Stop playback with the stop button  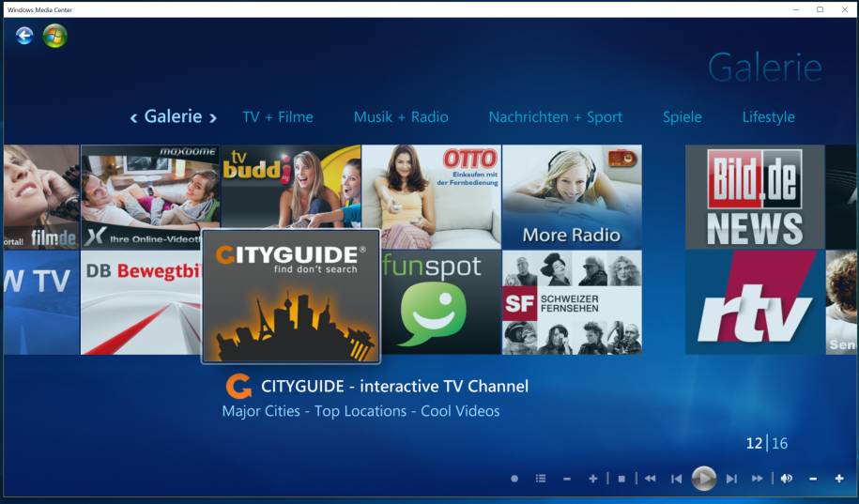tap(621, 479)
